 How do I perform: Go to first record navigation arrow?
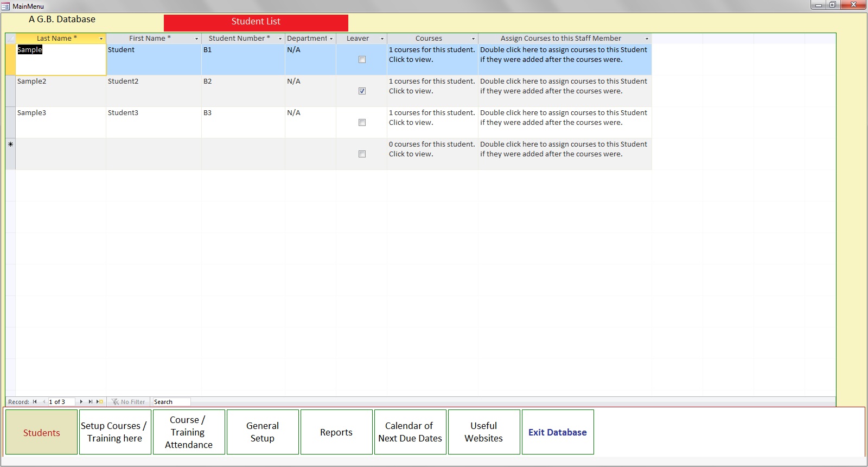(35, 402)
